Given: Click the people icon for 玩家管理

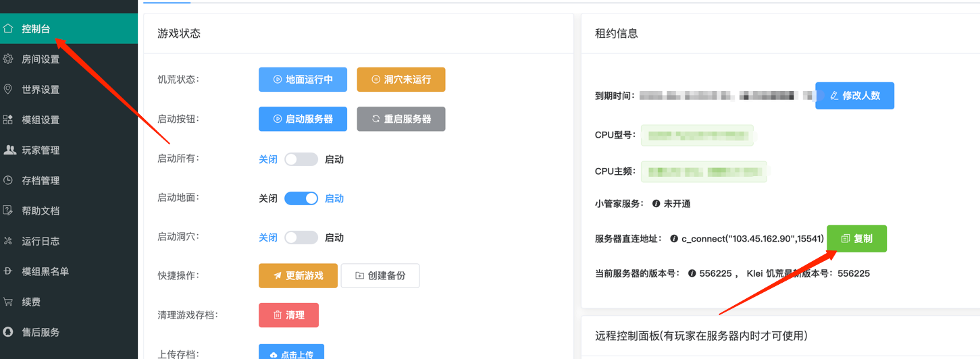Looking at the screenshot, I should coord(9,150).
